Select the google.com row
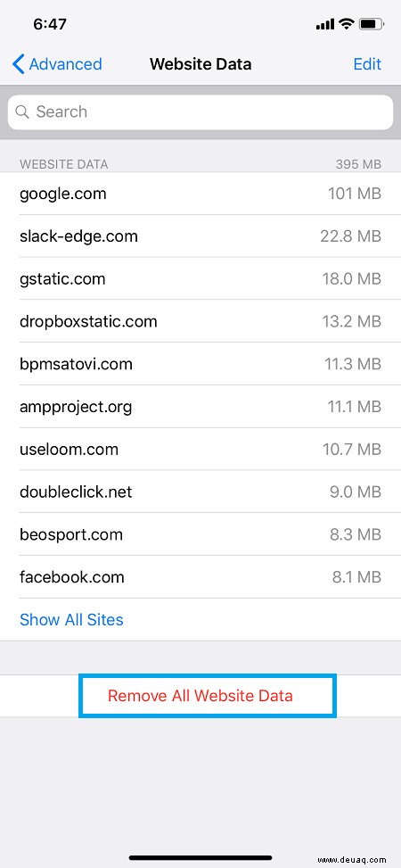Image resolution: width=401 pixels, height=868 pixels. tap(200, 194)
